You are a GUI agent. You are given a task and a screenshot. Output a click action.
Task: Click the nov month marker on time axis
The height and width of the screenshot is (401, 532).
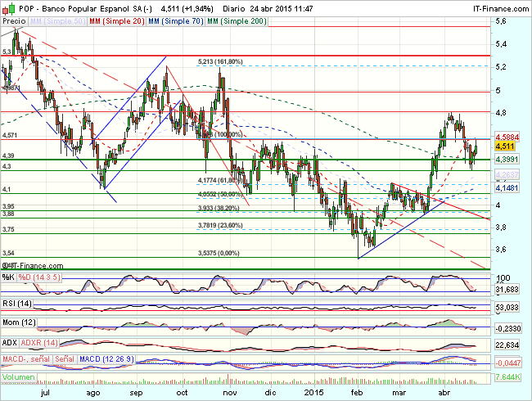[x=230, y=393]
